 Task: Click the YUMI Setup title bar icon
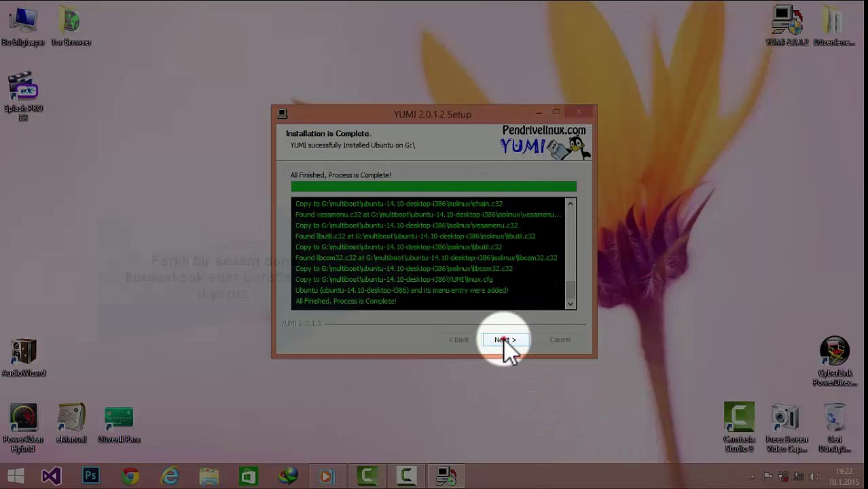pyautogui.click(x=283, y=113)
